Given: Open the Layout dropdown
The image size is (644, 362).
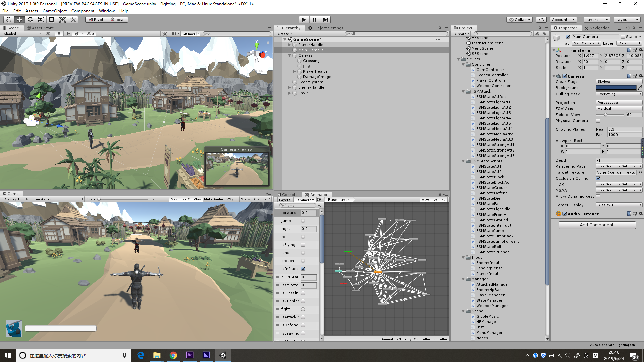Looking at the screenshot, I should point(627,20).
